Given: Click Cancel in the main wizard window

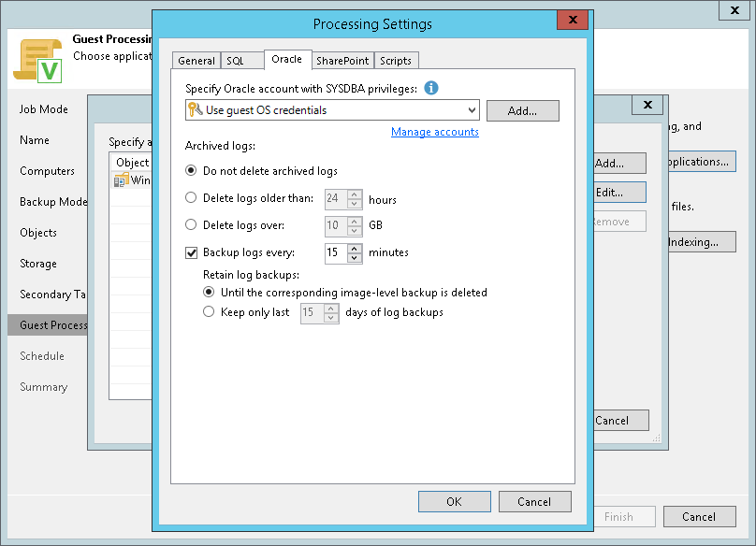Looking at the screenshot, I should pyautogui.click(x=700, y=517).
